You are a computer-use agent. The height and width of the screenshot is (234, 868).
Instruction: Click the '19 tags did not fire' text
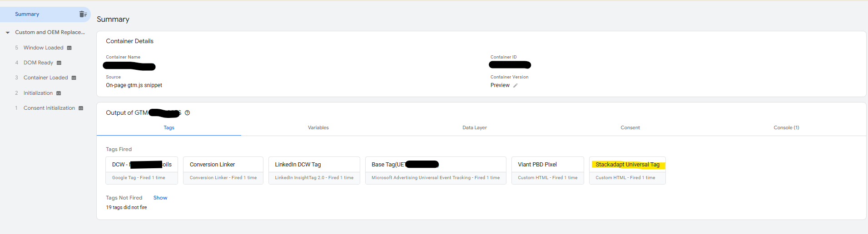[126, 207]
